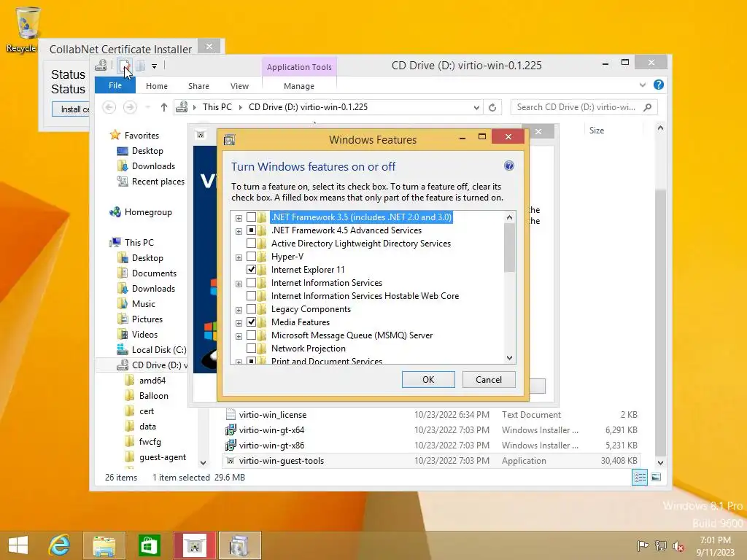Enable the .NET Framework 3.5 checkbox
This screenshot has width=747, height=560.
251,217
